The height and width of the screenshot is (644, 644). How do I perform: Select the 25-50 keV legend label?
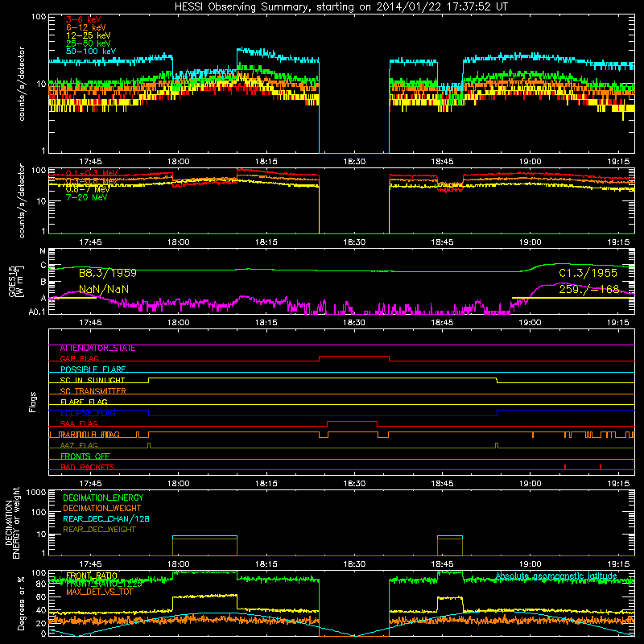click(89, 43)
